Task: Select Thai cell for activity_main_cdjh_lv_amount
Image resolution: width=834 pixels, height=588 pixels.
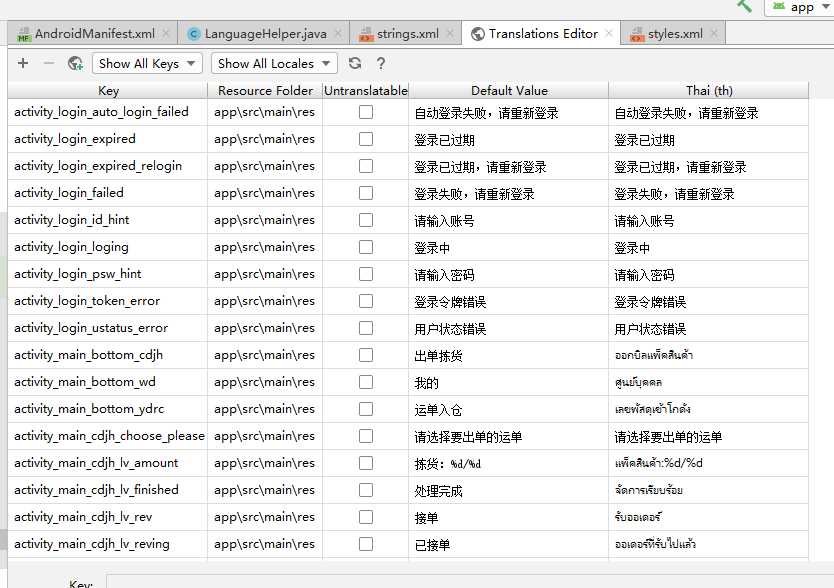Action: coord(708,463)
